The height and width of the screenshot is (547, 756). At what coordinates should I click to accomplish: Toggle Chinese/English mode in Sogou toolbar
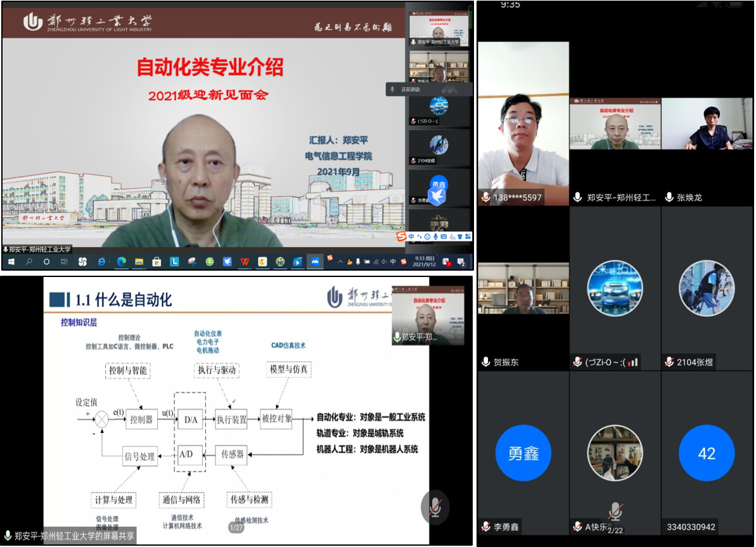[x=411, y=236]
